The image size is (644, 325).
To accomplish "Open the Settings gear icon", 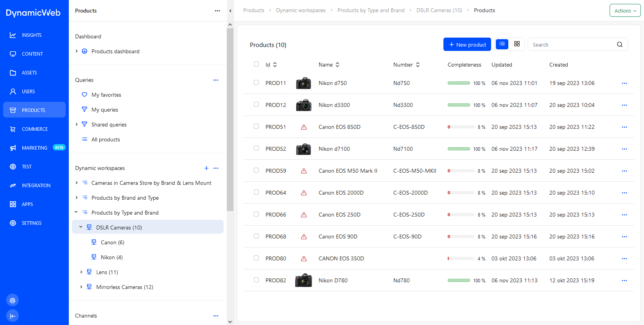I will click(x=13, y=223).
